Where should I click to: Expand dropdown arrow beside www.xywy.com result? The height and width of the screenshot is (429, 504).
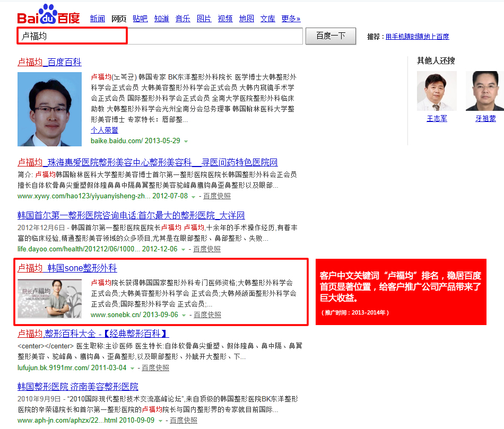click(193, 197)
